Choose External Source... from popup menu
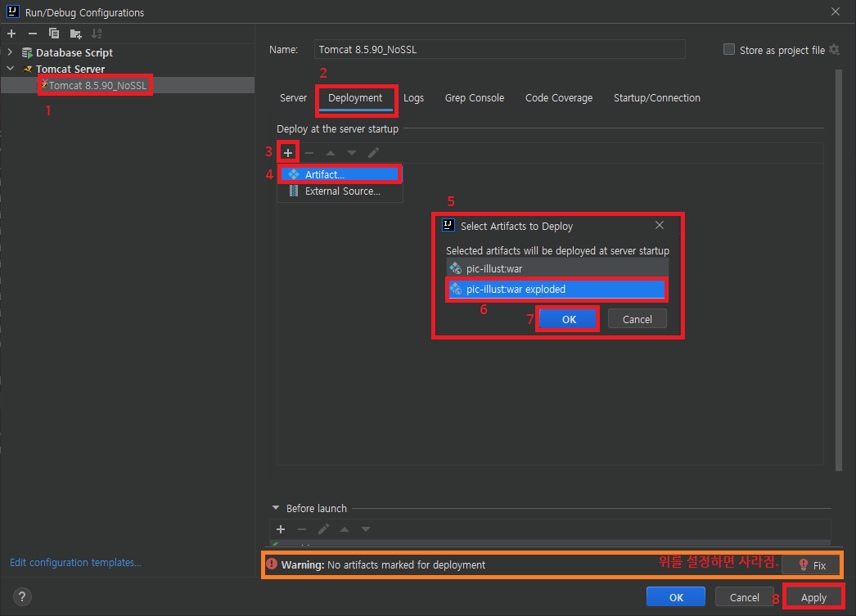856x616 pixels. coord(340,191)
